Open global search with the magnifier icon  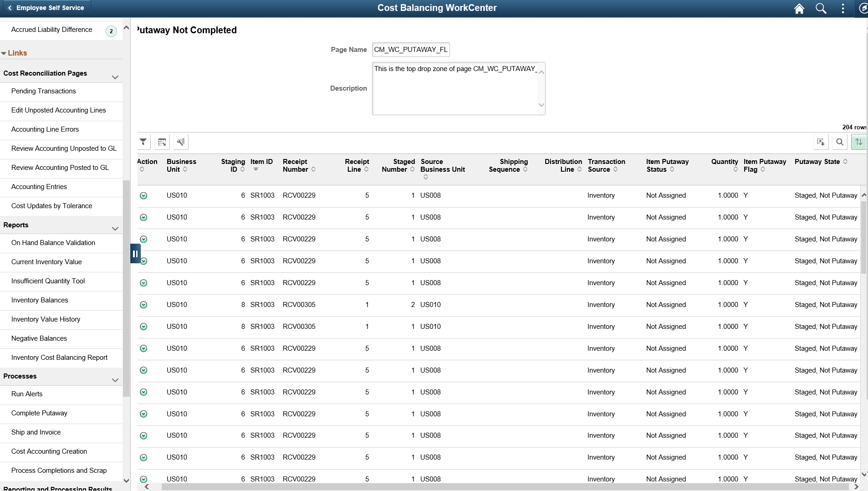pyautogui.click(x=822, y=8)
